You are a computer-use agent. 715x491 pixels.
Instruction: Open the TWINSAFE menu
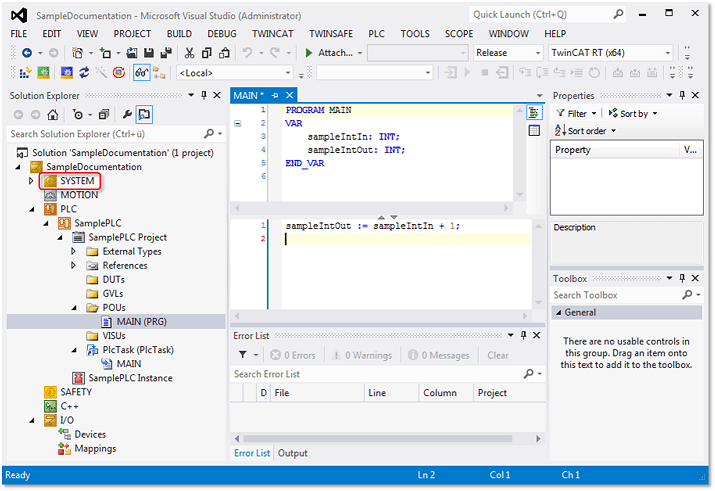point(331,34)
